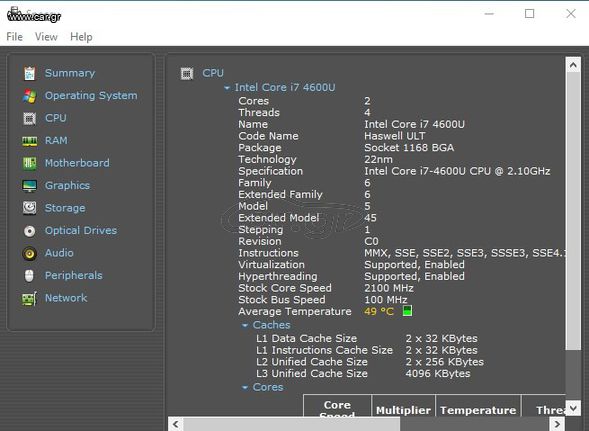
Task: Show Motherboard details
Action: click(77, 163)
